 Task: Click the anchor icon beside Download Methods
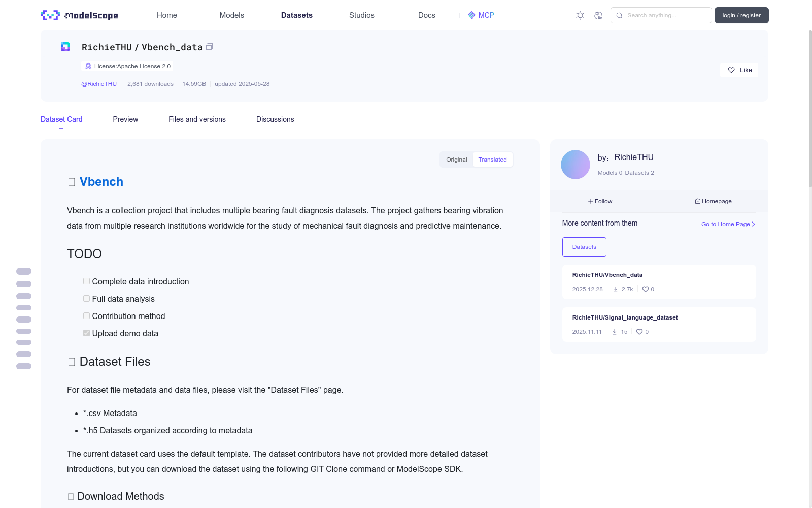[x=71, y=497]
